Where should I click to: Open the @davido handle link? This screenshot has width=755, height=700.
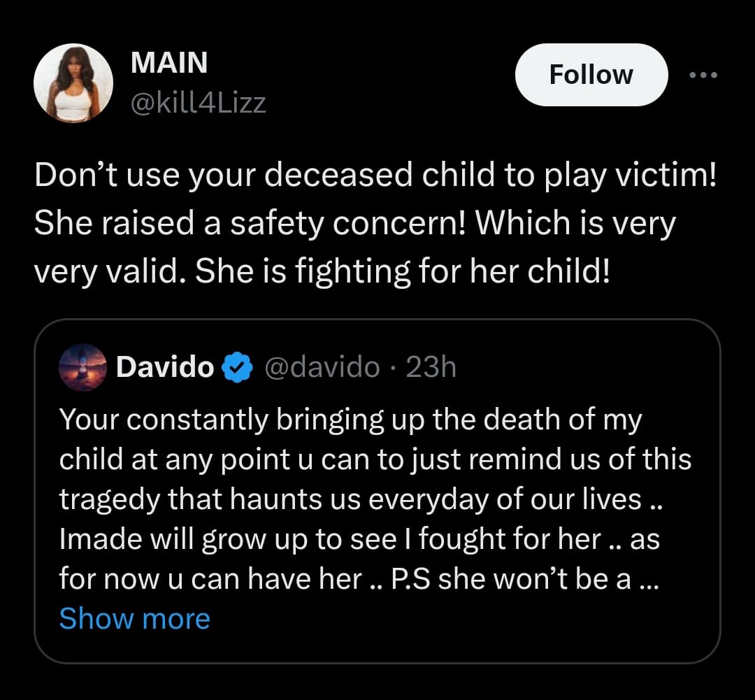pos(322,367)
